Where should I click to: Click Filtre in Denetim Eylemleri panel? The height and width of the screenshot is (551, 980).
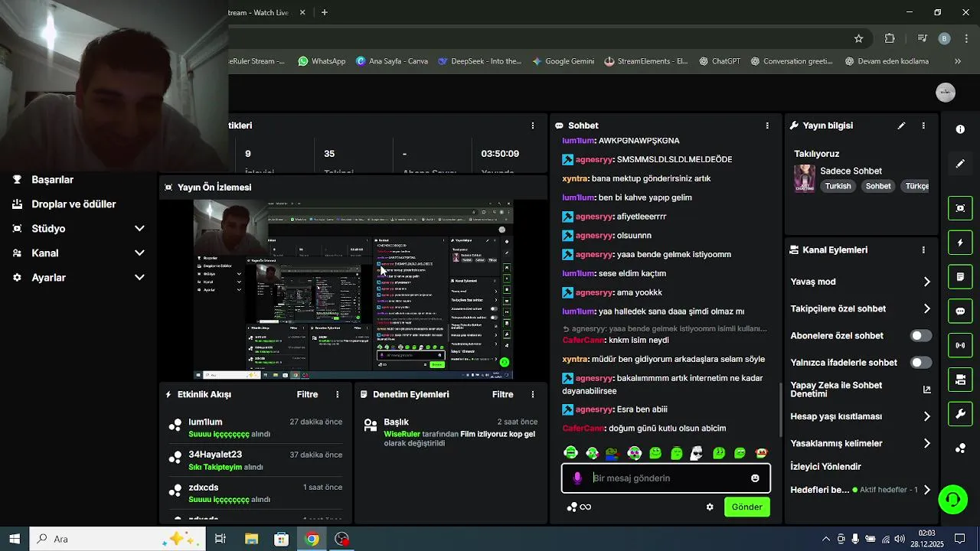[x=502, y=394]
